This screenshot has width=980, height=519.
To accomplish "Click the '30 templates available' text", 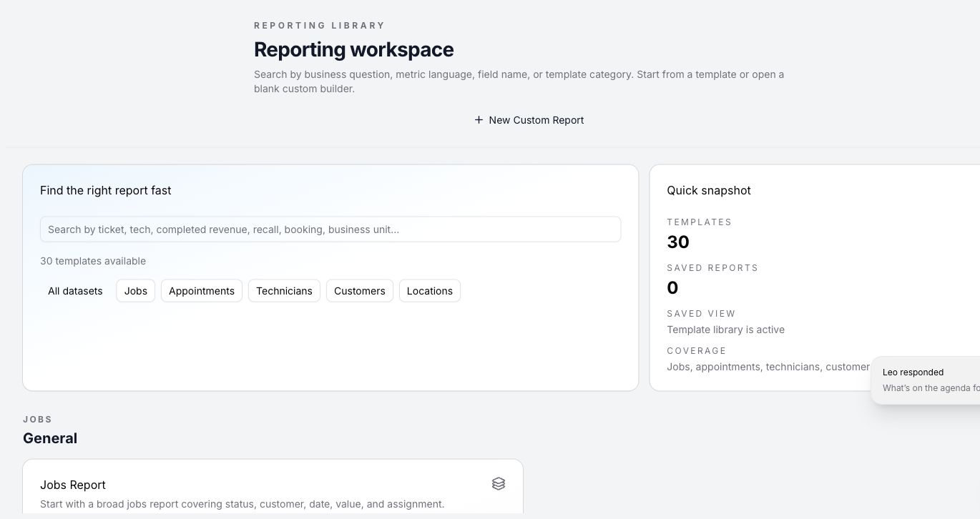I will pyautogui.click(x=93, y=261).
